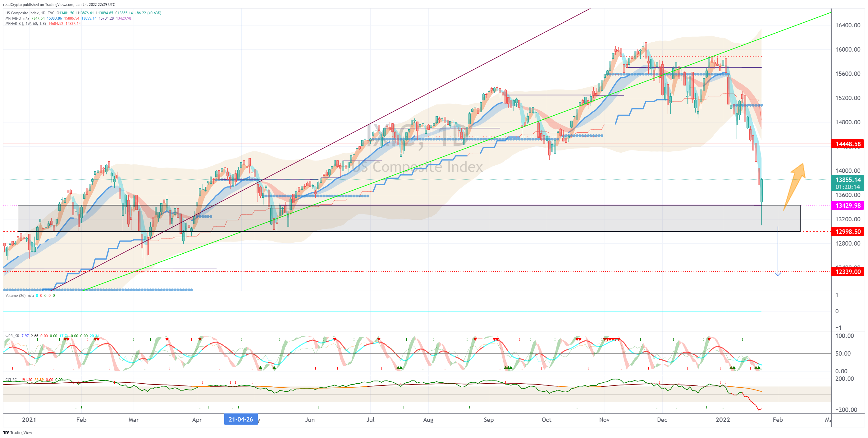This screenshot has width=868, height=438.
Task: Open the Volume (26) indicator legend
Action: click(16, 295)
